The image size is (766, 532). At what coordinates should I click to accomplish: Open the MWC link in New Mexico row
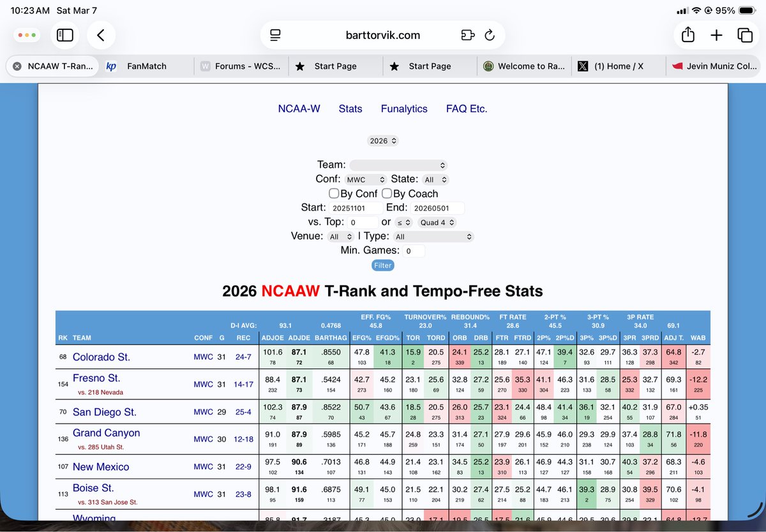point(203,467)
